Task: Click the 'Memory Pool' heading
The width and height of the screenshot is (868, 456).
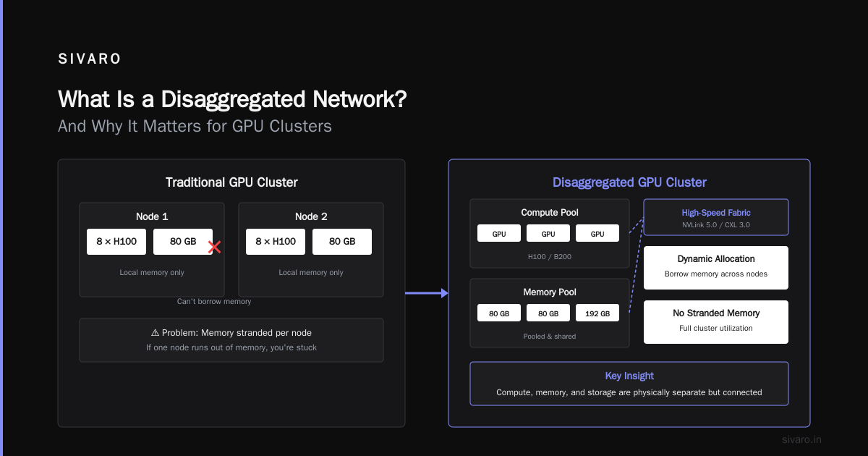Action: click(x=550, y=292)
